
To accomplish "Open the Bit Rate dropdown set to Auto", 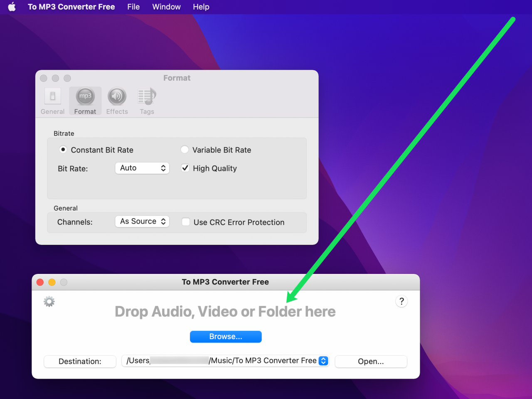I will (142, 168).
